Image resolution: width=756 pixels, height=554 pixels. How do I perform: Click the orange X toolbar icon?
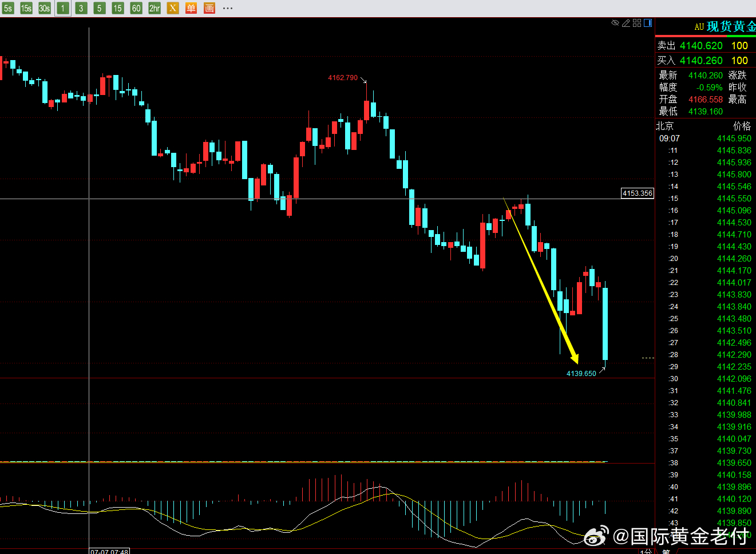click(173, 8)
